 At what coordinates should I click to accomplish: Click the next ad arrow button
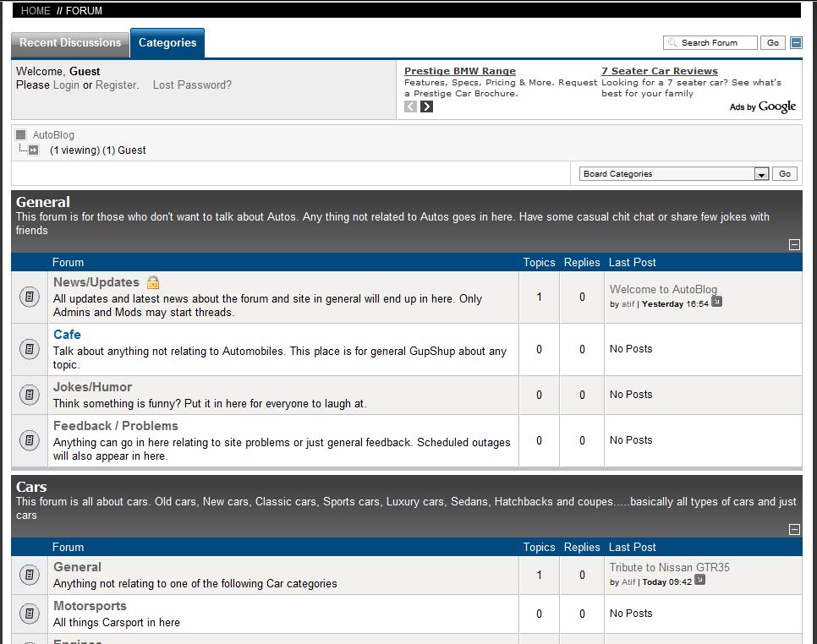pyautogui.click(x=427, y=106)
